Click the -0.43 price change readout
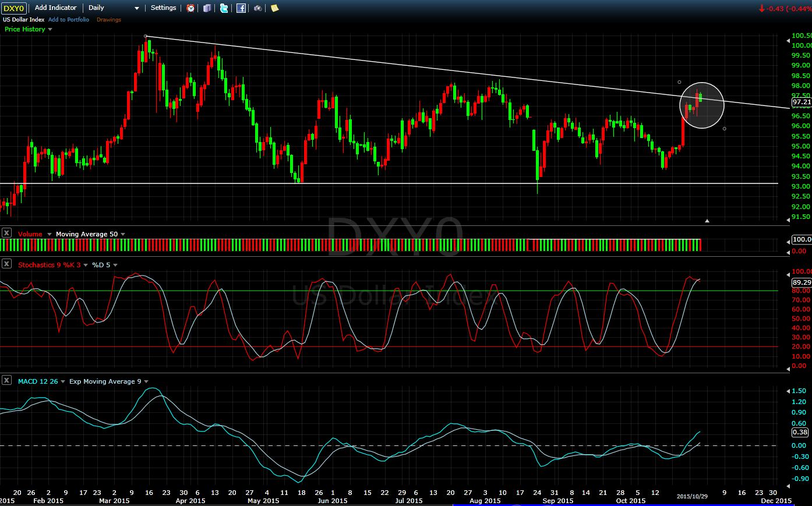Screen dimensions: 812x506 click(785, 8)
